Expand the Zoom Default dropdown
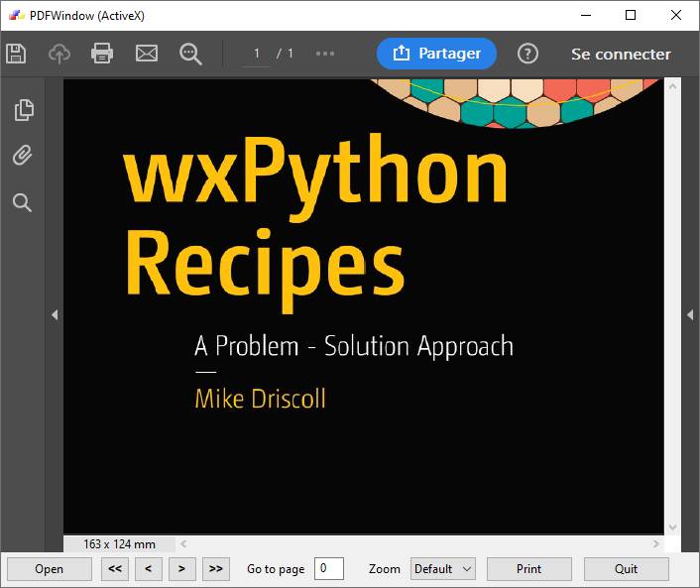 pyautogui.click(x=443, y=569)
